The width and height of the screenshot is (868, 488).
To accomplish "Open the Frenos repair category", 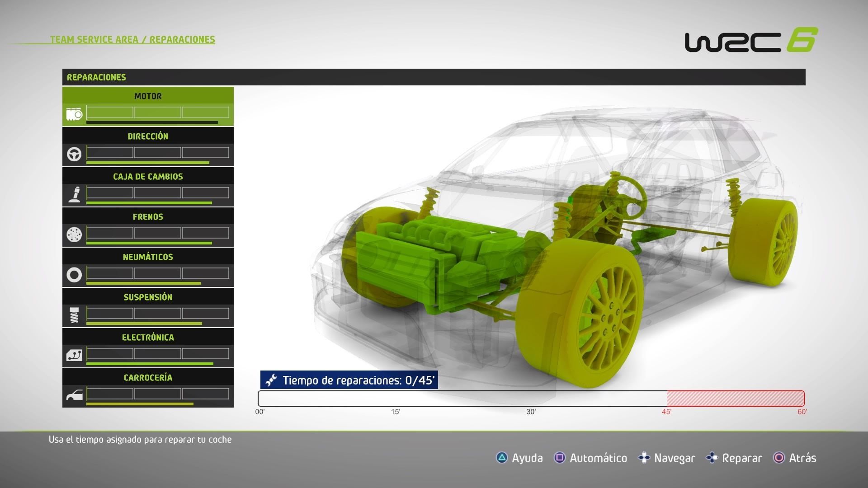I will [x=148, y=217].
